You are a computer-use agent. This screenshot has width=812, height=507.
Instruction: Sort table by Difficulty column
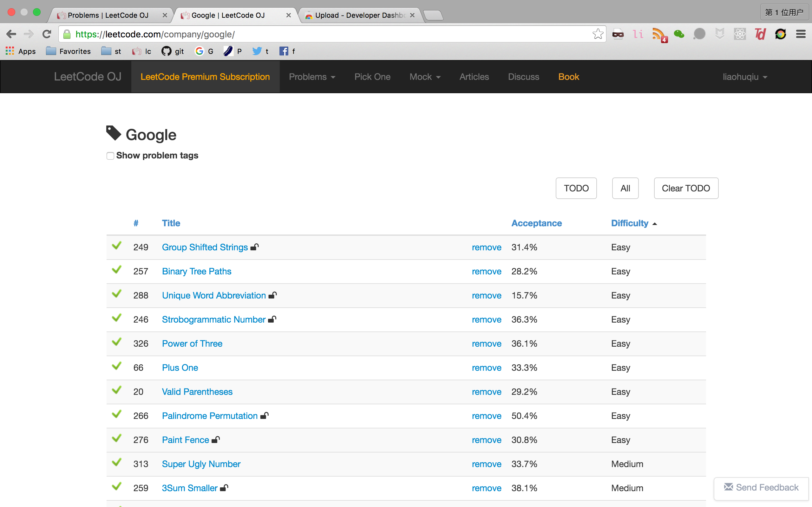[630, 223]
